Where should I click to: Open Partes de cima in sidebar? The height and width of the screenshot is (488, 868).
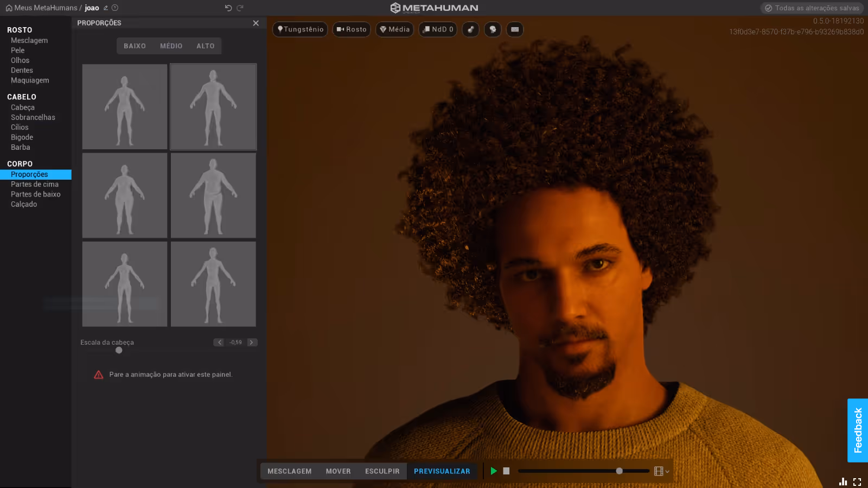coord(35,185)
